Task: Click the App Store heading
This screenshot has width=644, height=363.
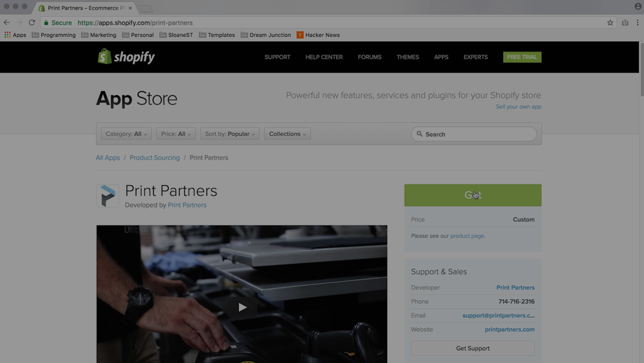Action: (x=137, y=99)
